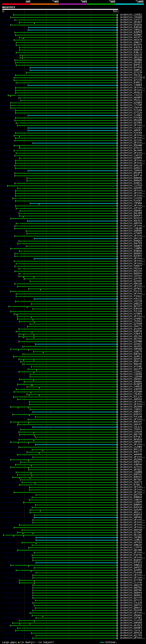Select label UniRef100_B8MK96
The width and height of the screenshot is (146, 644).
[x=131, y=178]
